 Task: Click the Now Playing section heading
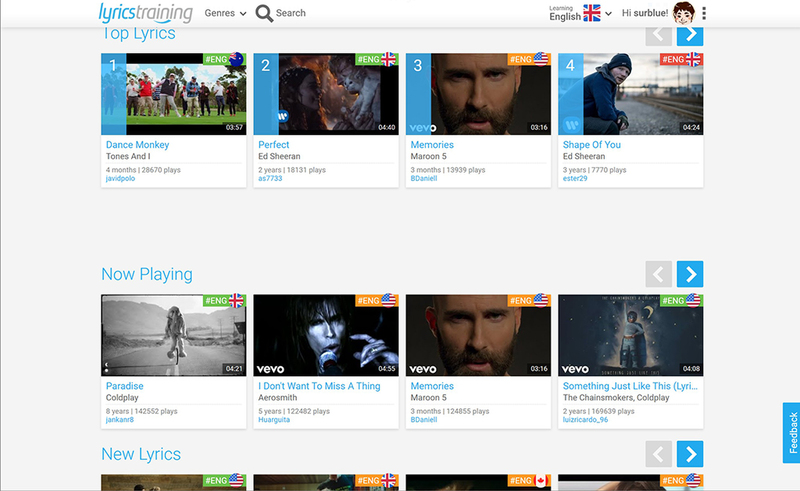(x=147, y=274)
